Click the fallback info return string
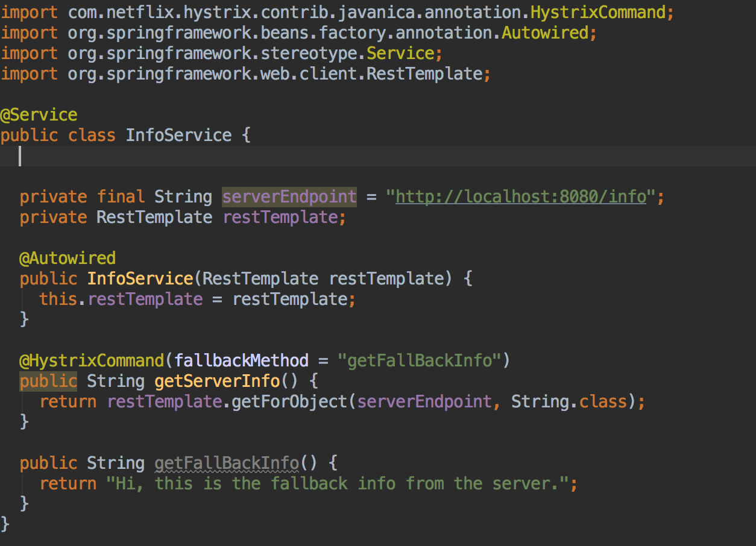The image size is (756, 546). point(338,483)
